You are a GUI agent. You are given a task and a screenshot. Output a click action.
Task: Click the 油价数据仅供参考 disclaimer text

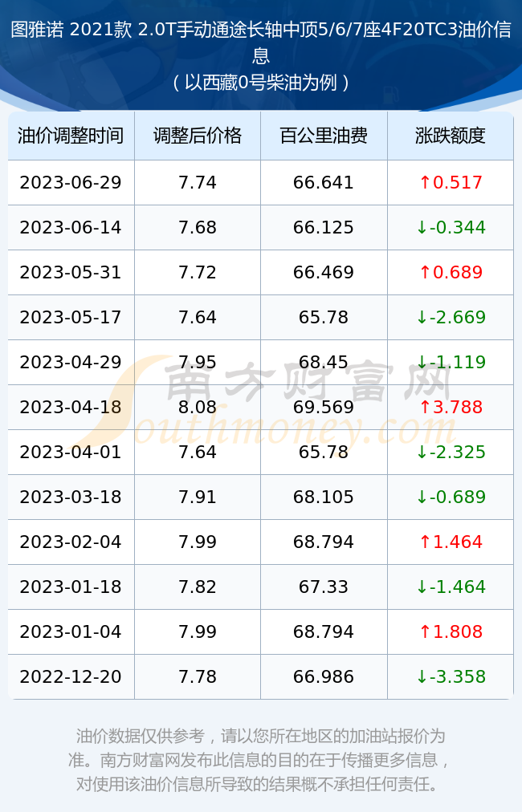261,760
